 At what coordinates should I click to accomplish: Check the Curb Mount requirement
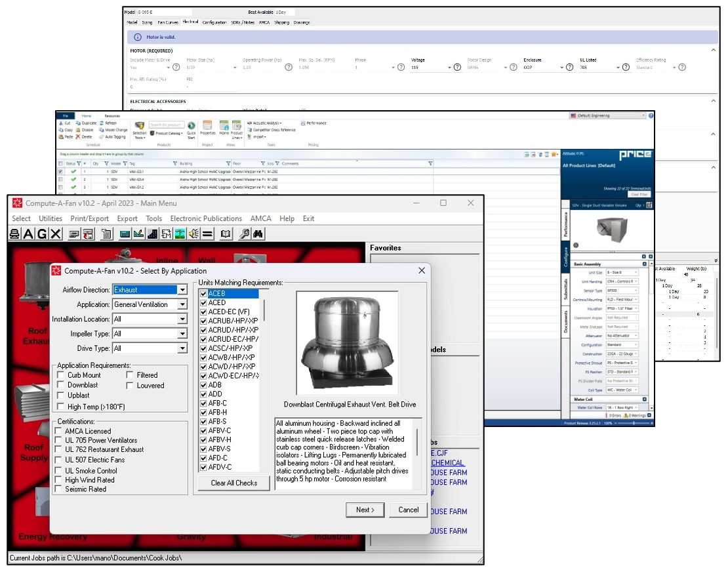pos(61,375)
